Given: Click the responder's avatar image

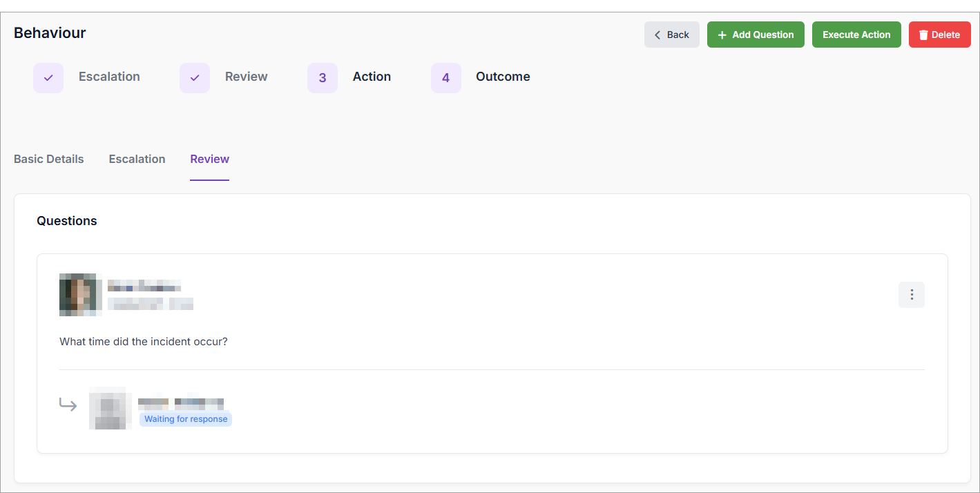Looking at the screenshot, I should (x=111, y=408).
